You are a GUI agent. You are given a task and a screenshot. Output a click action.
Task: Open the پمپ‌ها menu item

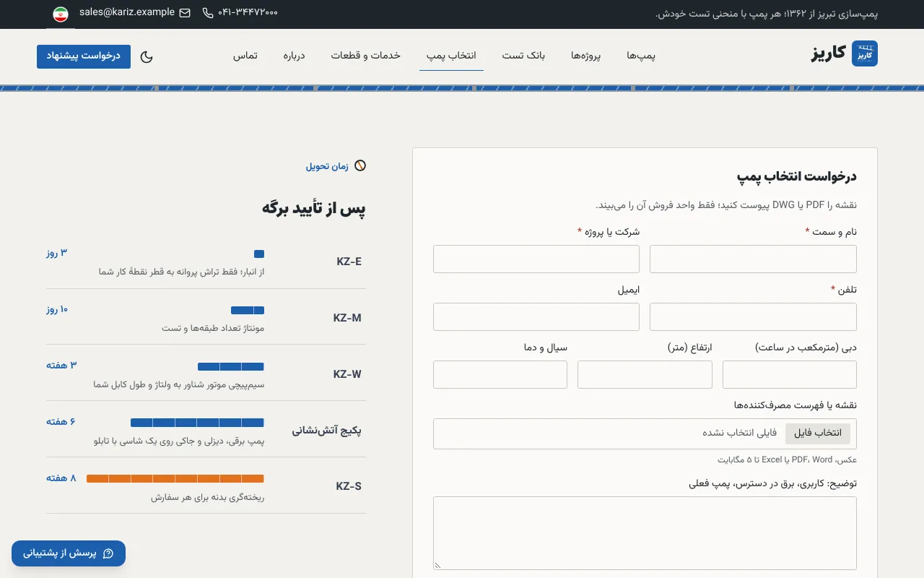coord(641,56)
